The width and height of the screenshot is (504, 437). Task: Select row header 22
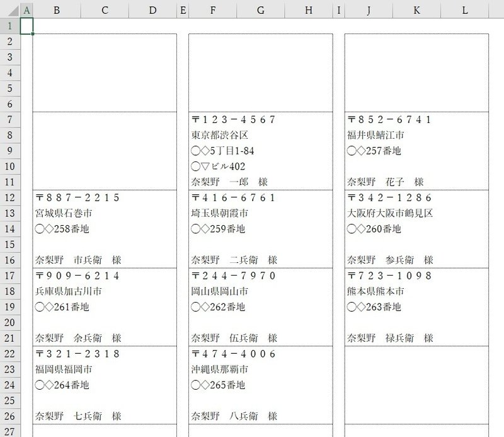tap(10, 354)
